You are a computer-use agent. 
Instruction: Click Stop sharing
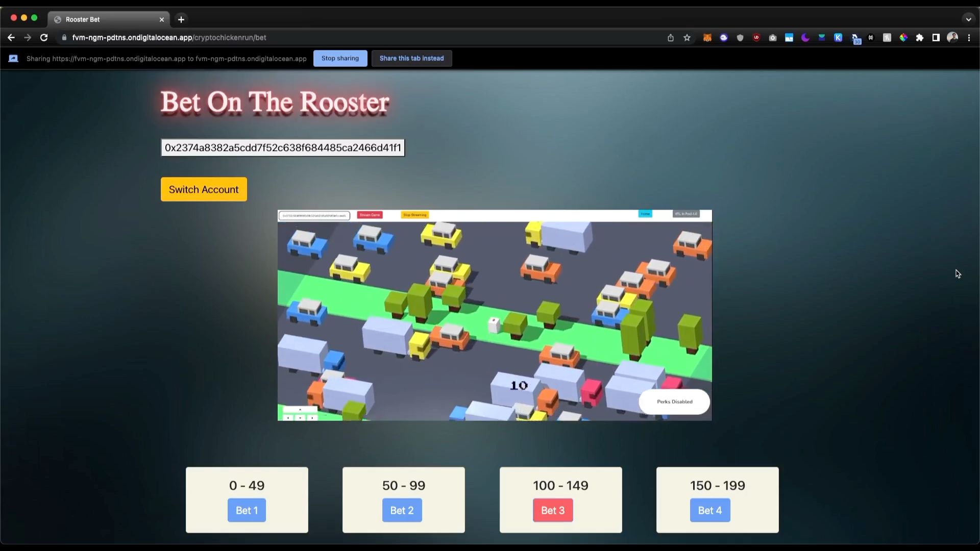tap(340, 59)
